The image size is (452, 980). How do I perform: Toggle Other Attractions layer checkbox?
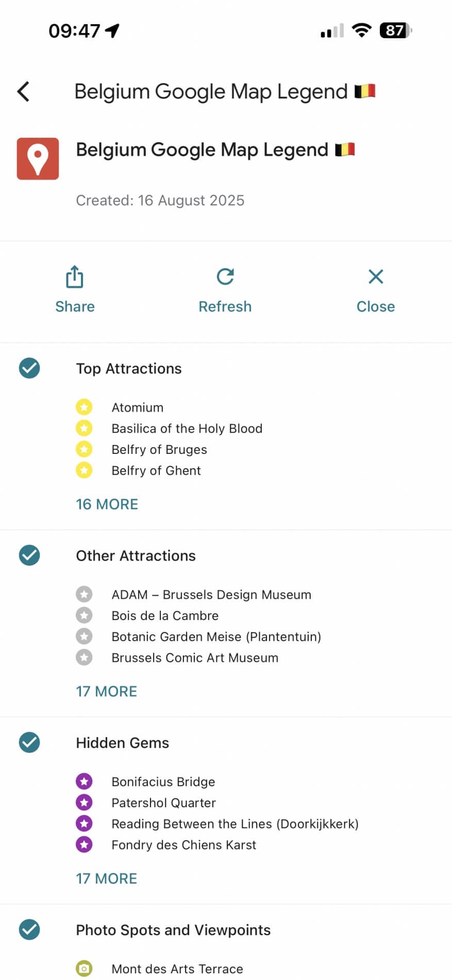point(29,556)
